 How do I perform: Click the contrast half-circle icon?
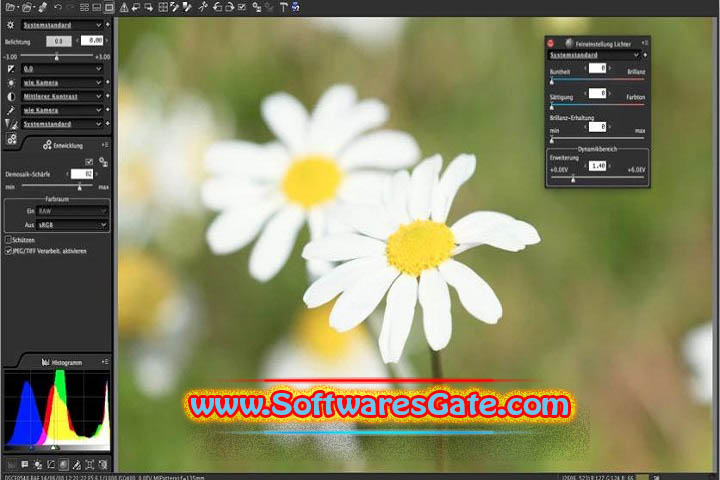pos(11,96)
